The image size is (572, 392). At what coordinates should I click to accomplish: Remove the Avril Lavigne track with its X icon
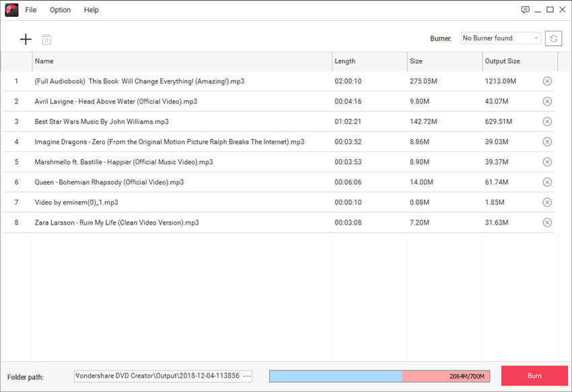click(x=547, y=102)
